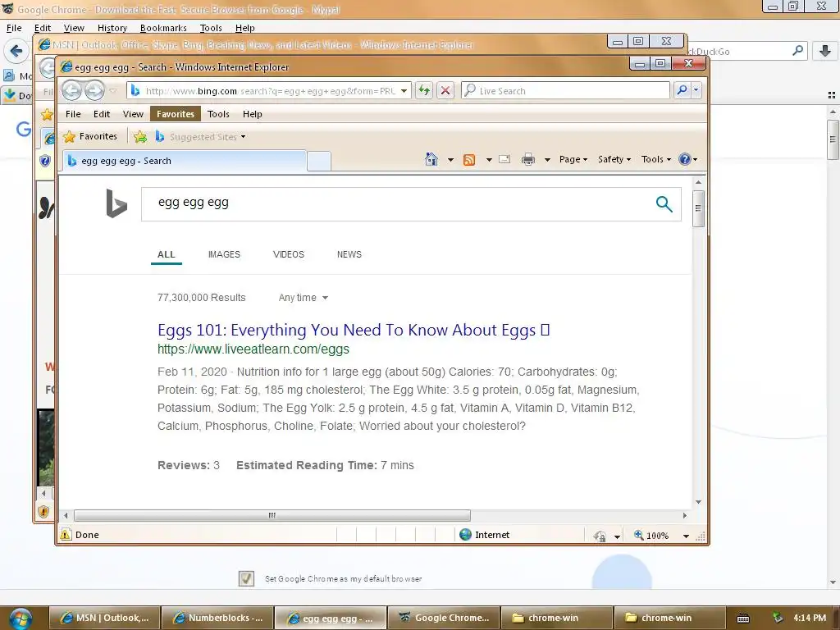Image resolution: width=840 pixels, height=630 pixels.
Task: Open History menu in Mypal window
Action: (x=112, y=28)
